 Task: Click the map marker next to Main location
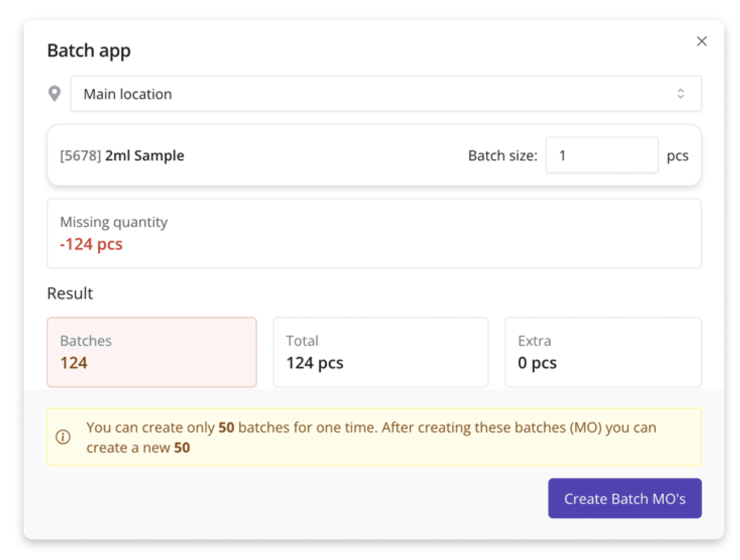pos(56,93)
